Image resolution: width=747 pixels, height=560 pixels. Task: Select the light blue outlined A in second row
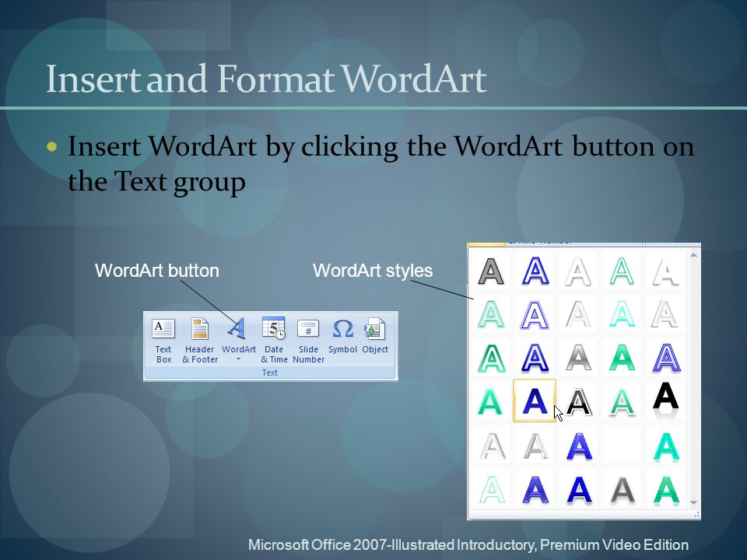[535, 315]
